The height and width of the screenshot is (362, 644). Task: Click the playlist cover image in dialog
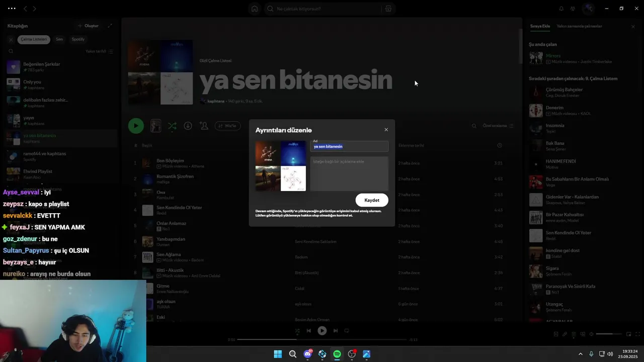(x=281, y=166)
